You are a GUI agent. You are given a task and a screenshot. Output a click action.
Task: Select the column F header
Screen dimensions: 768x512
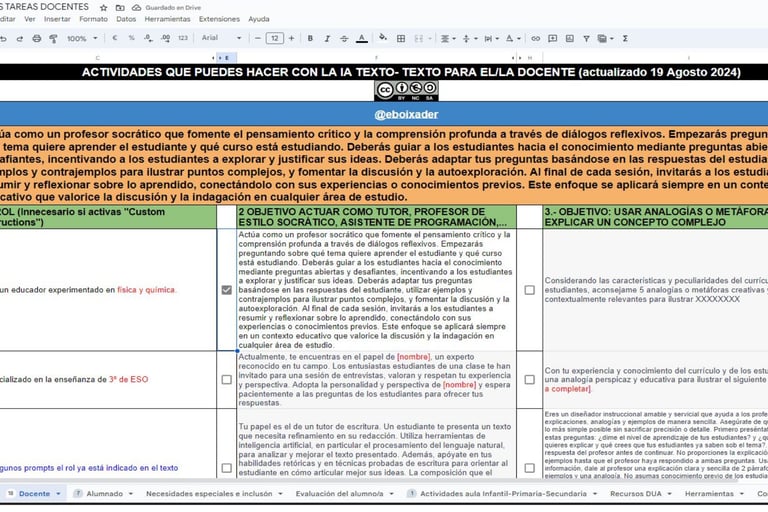pos(376,58)
